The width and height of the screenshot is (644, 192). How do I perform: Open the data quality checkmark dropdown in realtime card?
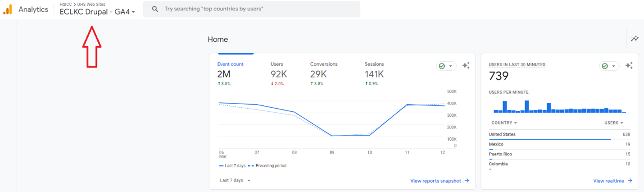point(609,66)
